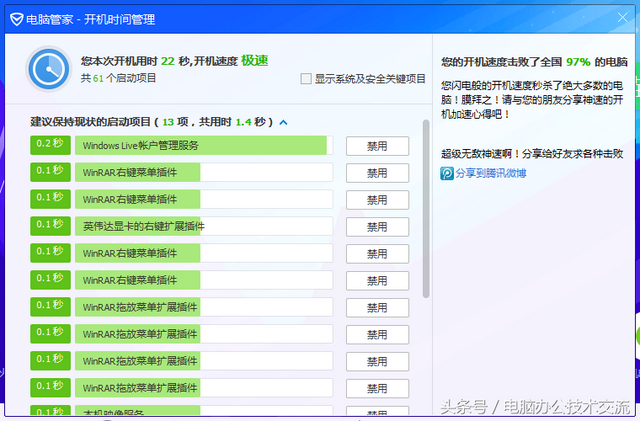Select the Windows Live帐户管理服务 row bar
This screenshot has width=640, height=421.
click(x=204, y=145)
